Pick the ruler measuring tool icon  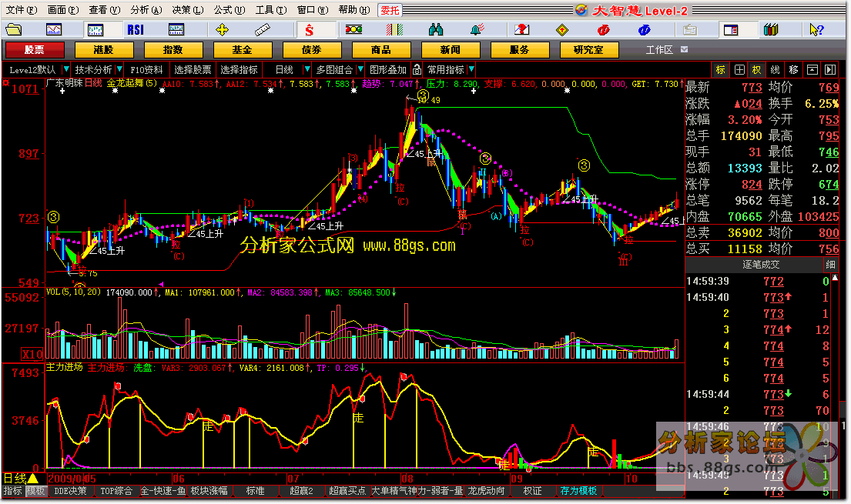(x=263, y=29)
